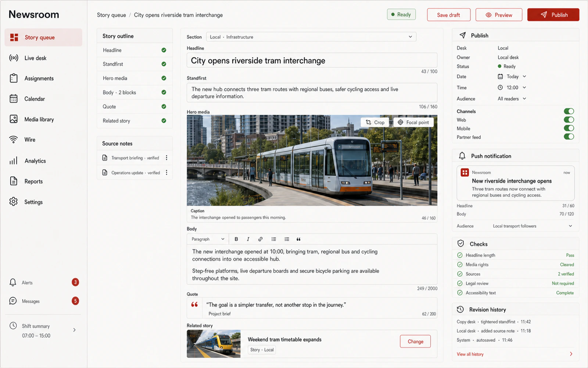Click into the Headline input field
The image size is (588, 368).
(x=312, y=60)
